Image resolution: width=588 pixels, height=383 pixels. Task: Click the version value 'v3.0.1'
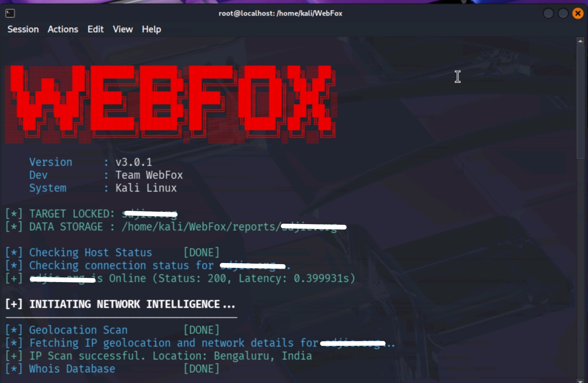[x=134, y=162]
